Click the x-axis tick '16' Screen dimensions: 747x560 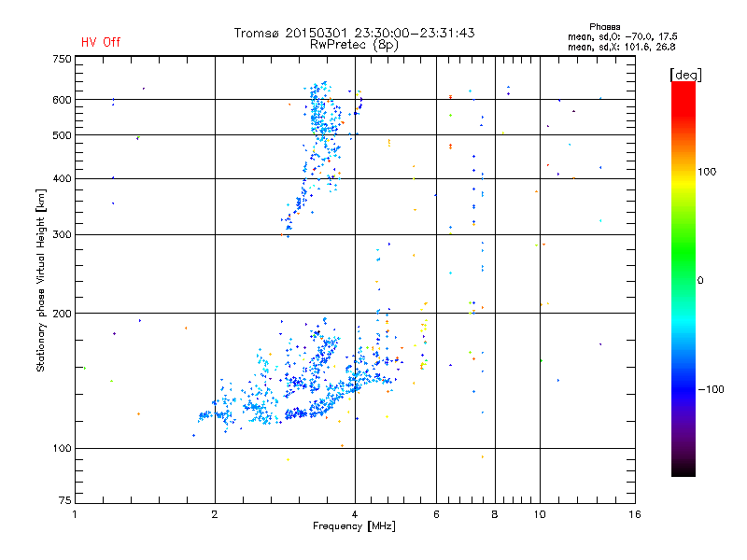coord(635,514)
